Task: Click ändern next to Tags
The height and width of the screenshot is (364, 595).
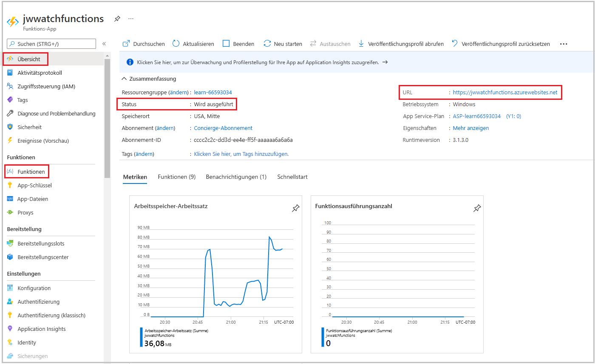Action: 144,154
